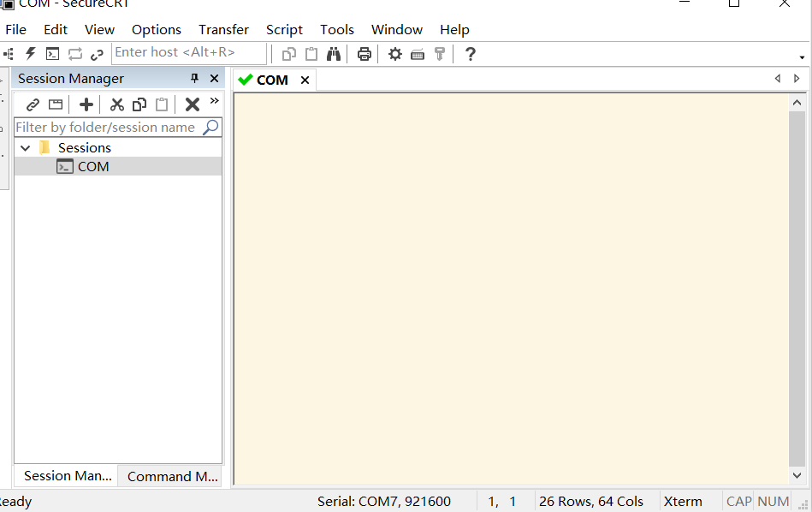Expand Session Manager toolbar overflow chevron
Screen dimensions: 812x512
tap(214, 101)
